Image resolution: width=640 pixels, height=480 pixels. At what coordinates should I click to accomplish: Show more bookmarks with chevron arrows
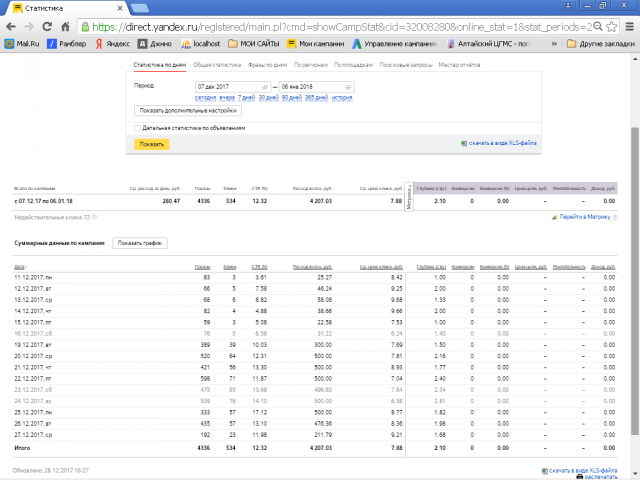pos(554,44)
